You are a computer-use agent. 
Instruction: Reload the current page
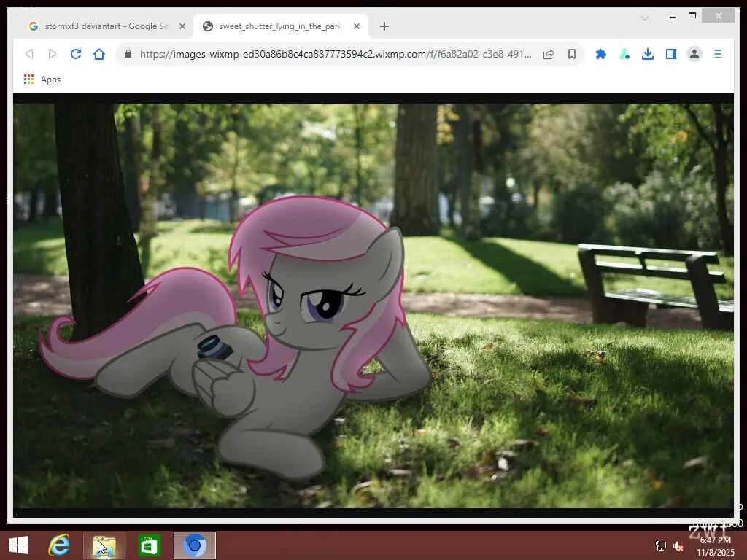(76, 54)
